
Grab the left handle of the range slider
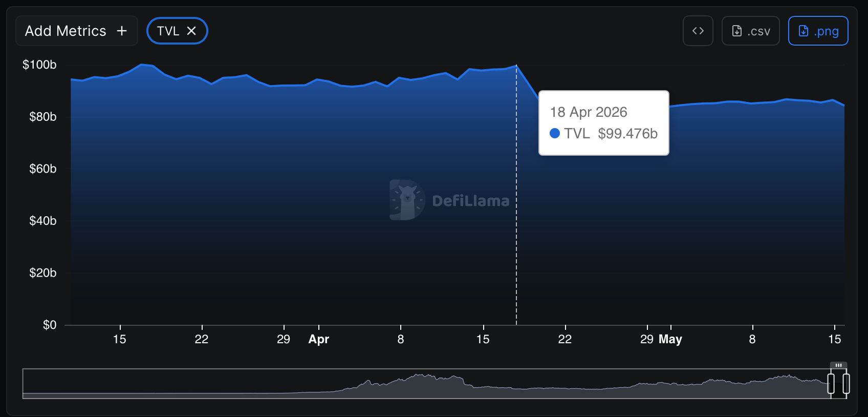831,384
